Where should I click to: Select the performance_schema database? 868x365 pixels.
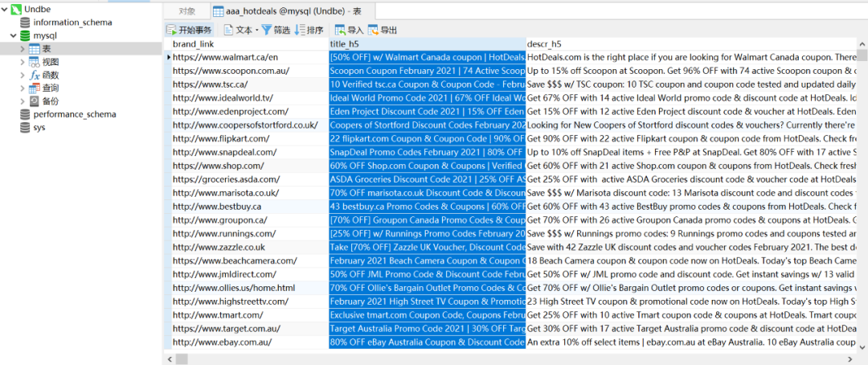(74, 114)
